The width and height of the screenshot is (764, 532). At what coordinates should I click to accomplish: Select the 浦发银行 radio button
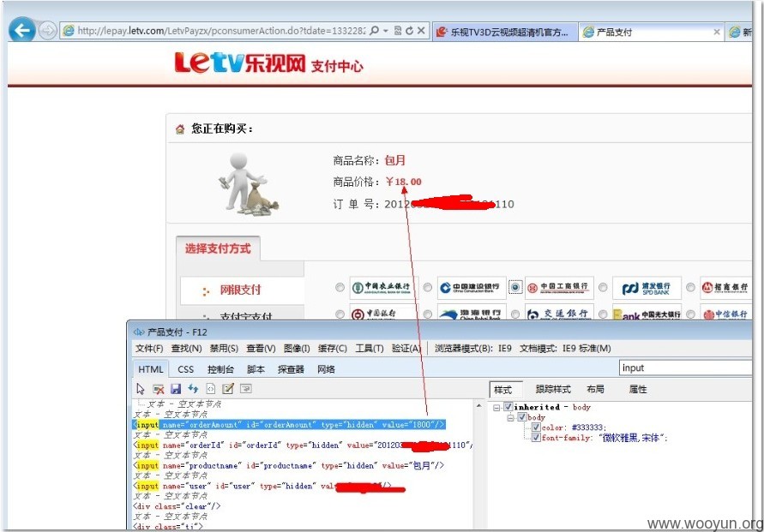pos(603,288)
